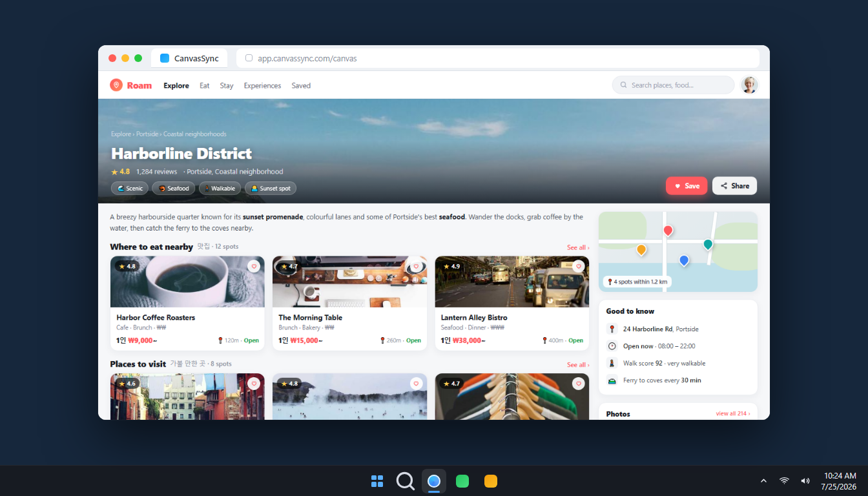Click the search magnifier icon in the search box

[623, 85]
